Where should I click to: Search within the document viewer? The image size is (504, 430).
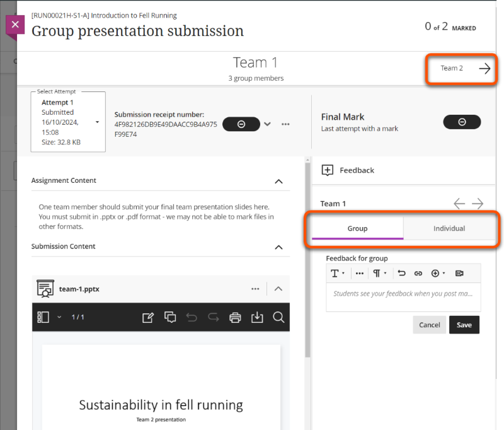278,317
